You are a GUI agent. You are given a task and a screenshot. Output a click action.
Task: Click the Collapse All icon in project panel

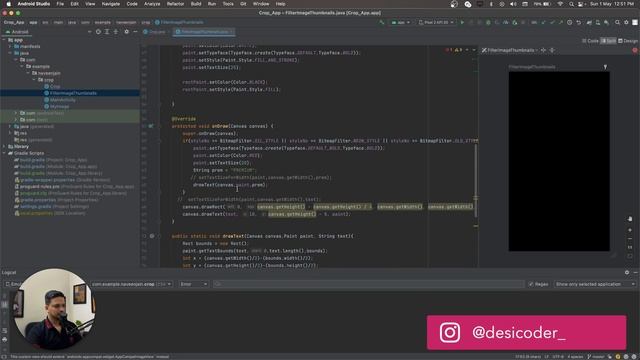[x=116, y=31]
